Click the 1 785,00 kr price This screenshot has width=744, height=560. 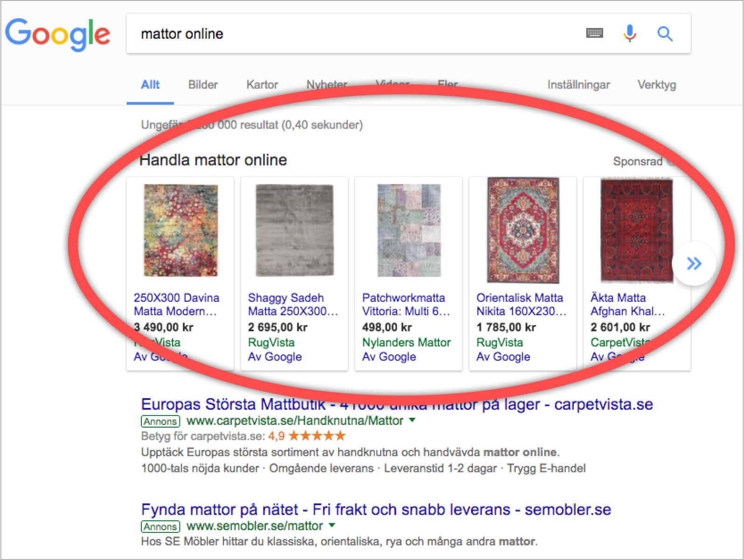(x=506, y=327)
